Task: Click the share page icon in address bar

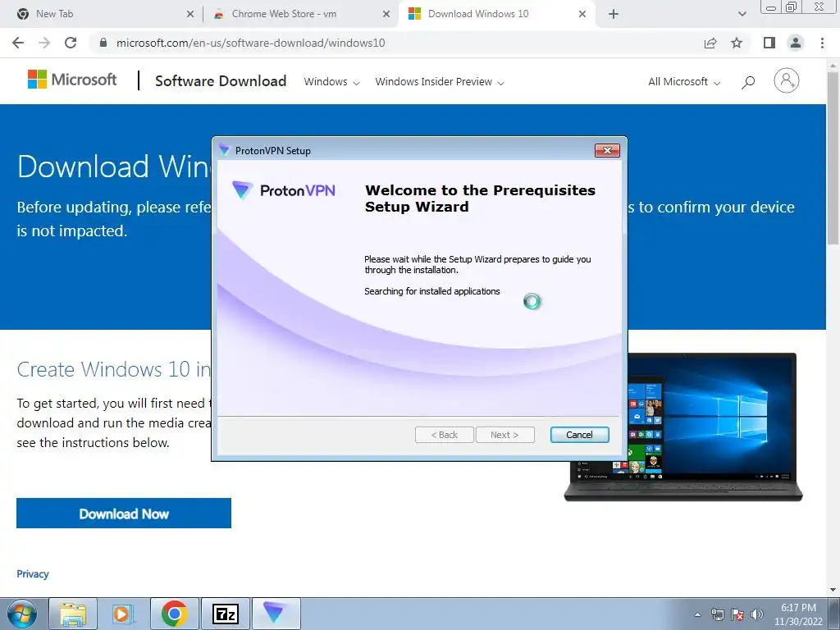Action: click(x=710, y=43)
